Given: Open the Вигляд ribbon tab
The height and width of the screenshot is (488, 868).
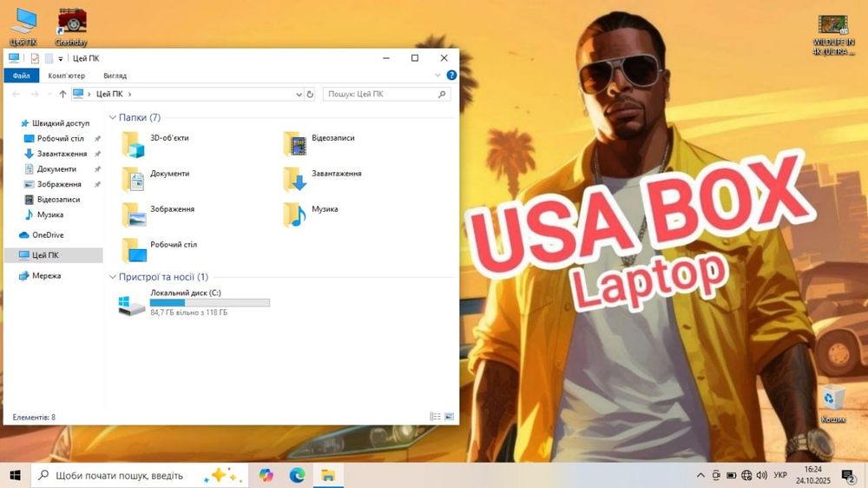Looking at the screenshot, I should click(115, 76).
